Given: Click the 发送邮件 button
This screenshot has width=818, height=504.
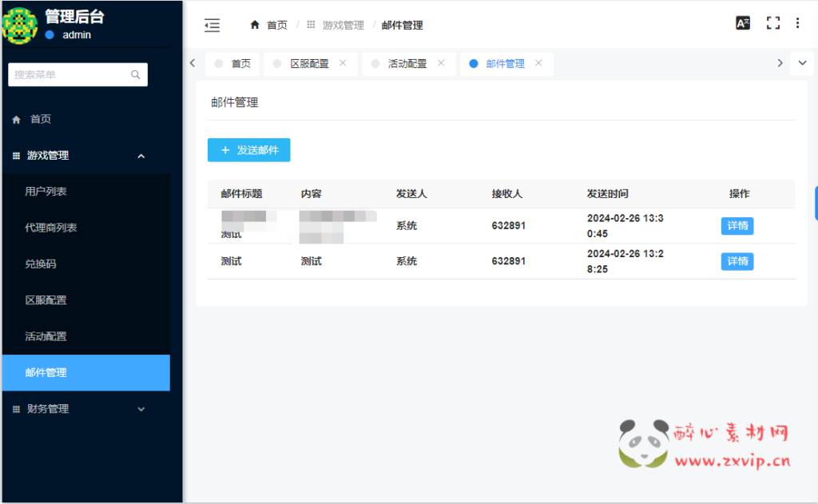Looking at the screenshot, I should 248,150.
